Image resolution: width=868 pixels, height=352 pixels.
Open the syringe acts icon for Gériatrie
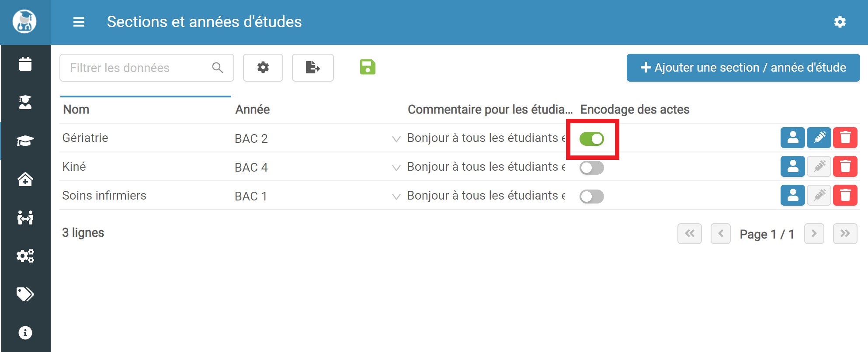pyautogui.click(x=819, y=138)
